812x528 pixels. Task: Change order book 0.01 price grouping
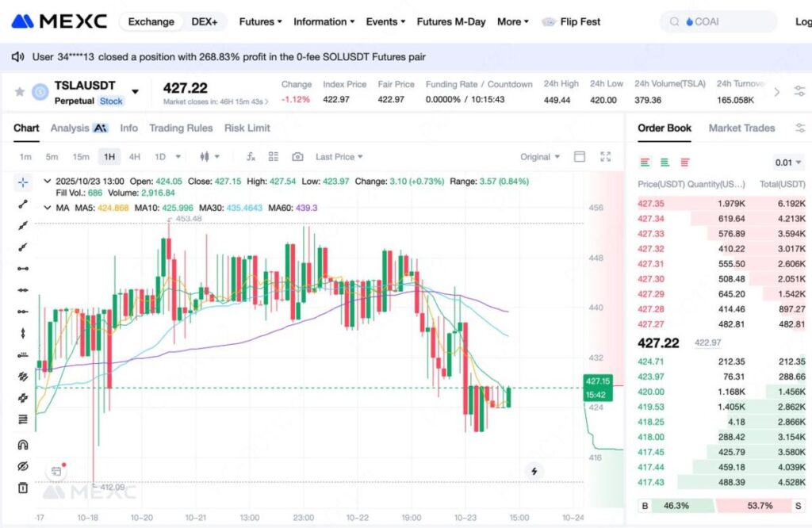[x=787, y=163]
